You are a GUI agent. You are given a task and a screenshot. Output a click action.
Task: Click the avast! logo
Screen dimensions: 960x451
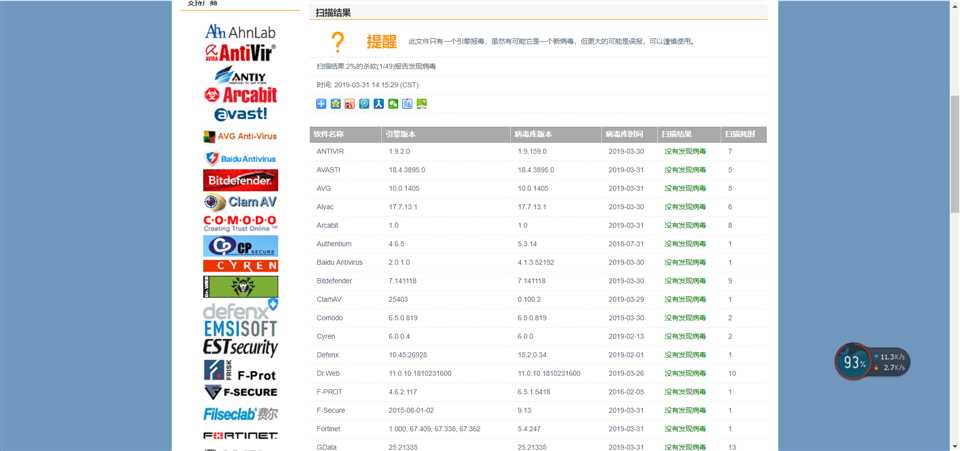point(241,114)
